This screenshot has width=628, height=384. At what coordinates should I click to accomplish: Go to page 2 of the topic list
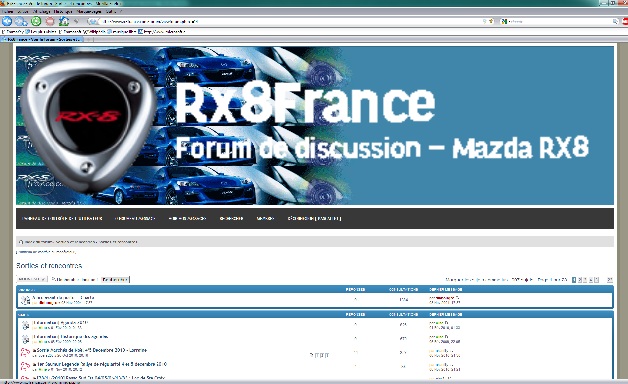point(580,279)
